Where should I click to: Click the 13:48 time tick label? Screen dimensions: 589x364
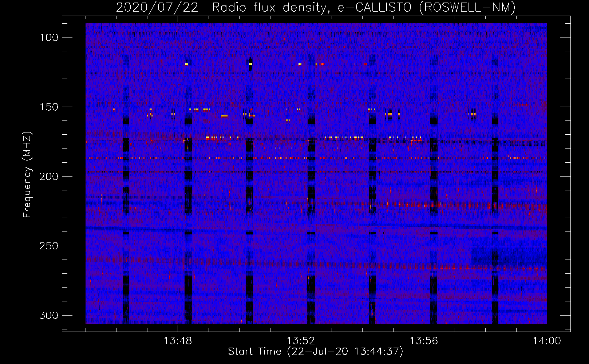pyautogui.click(x=178, y=341)
